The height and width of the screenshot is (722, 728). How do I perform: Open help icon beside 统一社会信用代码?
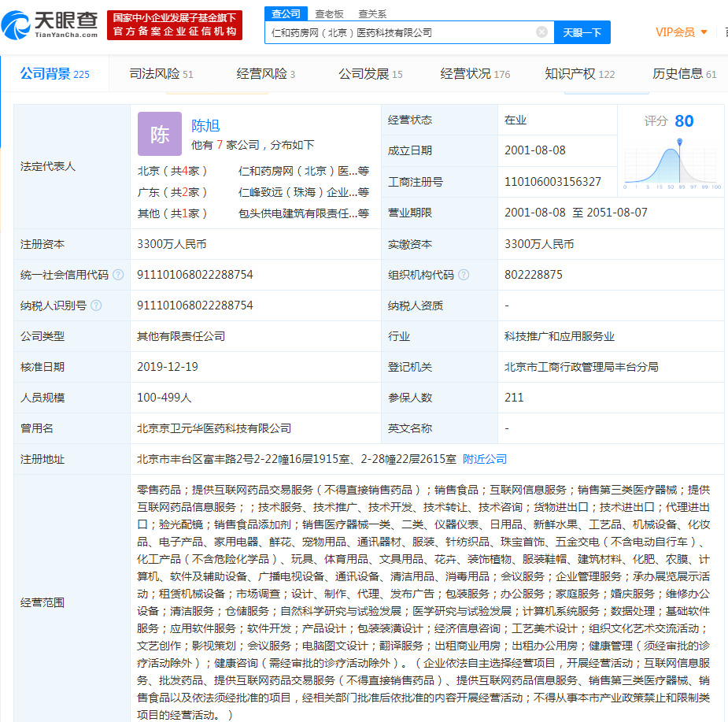[x=118, y=275]
